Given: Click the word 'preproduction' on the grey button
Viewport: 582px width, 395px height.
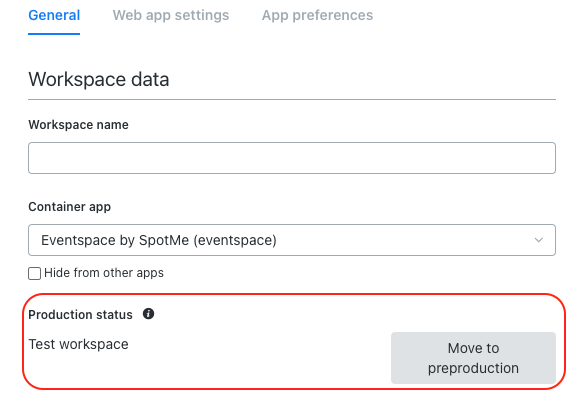Looking at the screenshot, I should (473, 368).
